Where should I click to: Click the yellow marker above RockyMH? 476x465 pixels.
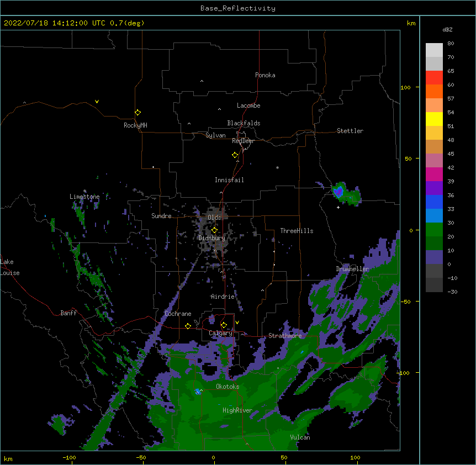tap(137, 113)
